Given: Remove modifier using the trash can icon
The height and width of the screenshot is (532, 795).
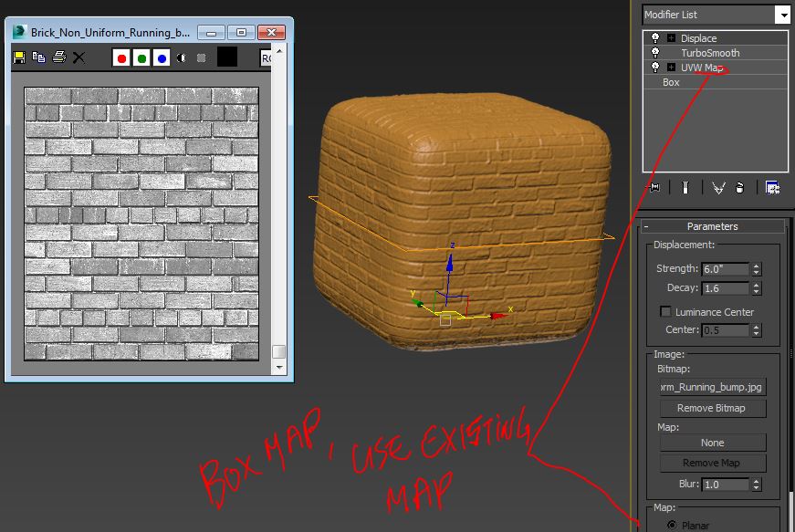Looking at the screenshot, I should coord(739,188).
